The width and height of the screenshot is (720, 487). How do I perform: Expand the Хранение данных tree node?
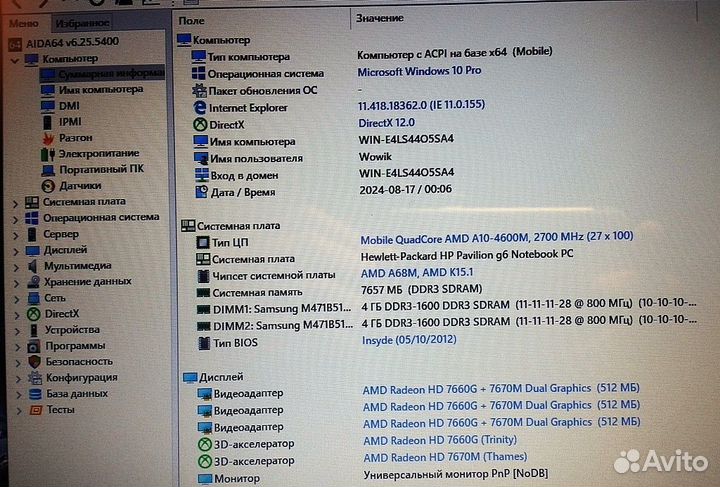point(17,284)
